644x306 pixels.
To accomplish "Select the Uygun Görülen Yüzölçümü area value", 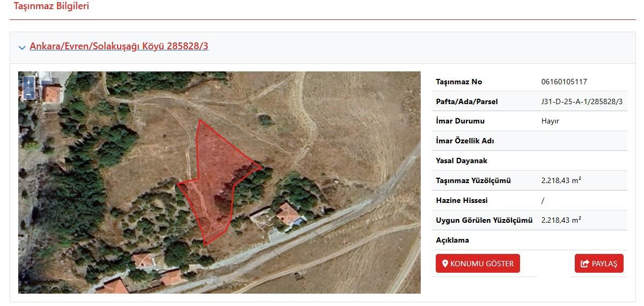I will click(x=561, y=220).
